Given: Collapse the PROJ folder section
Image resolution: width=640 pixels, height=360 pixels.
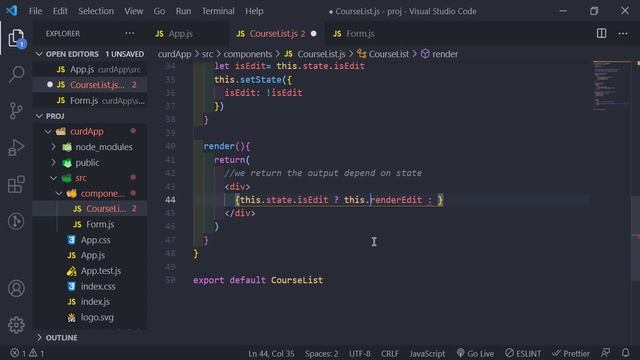Looking at the screenshot, I should [x=90, y=116].
